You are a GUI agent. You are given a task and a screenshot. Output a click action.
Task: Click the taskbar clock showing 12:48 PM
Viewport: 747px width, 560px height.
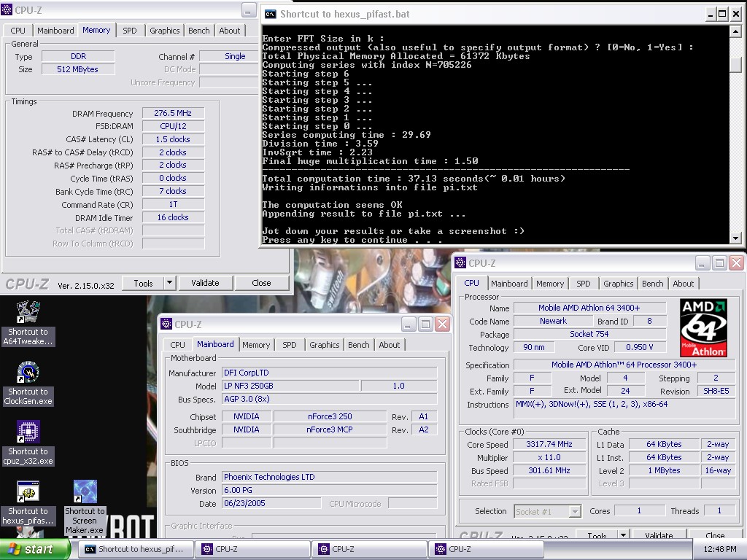pos(719,549)
